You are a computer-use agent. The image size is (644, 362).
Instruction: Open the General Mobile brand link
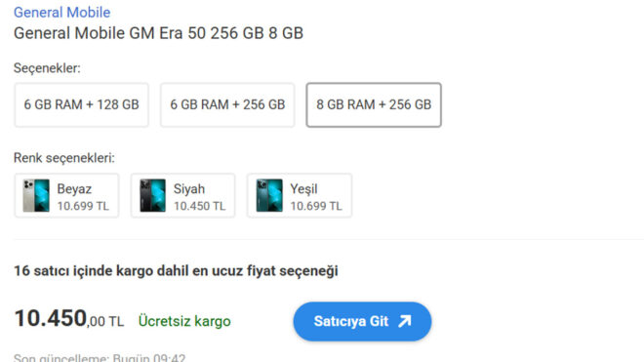(x=62, y=13)
